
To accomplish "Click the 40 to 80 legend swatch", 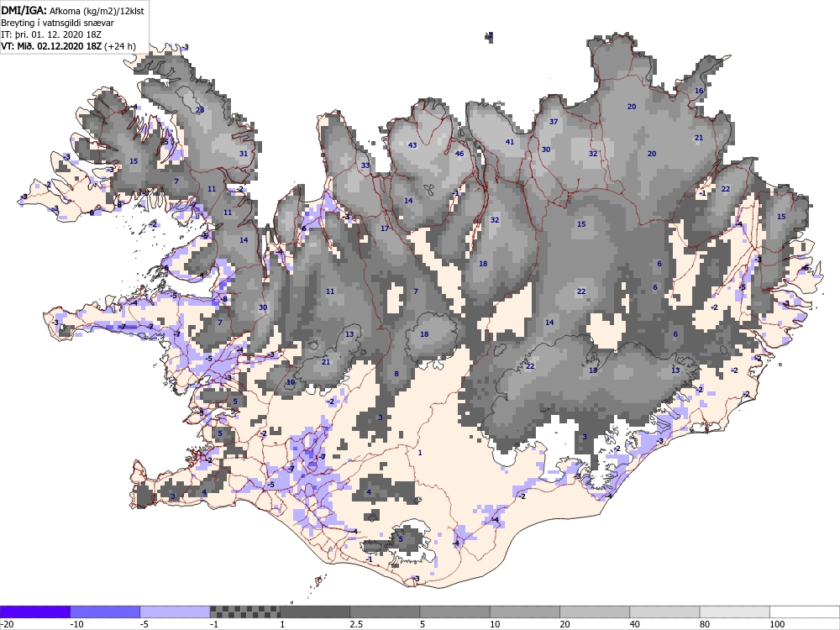I will tap(664, 612).
